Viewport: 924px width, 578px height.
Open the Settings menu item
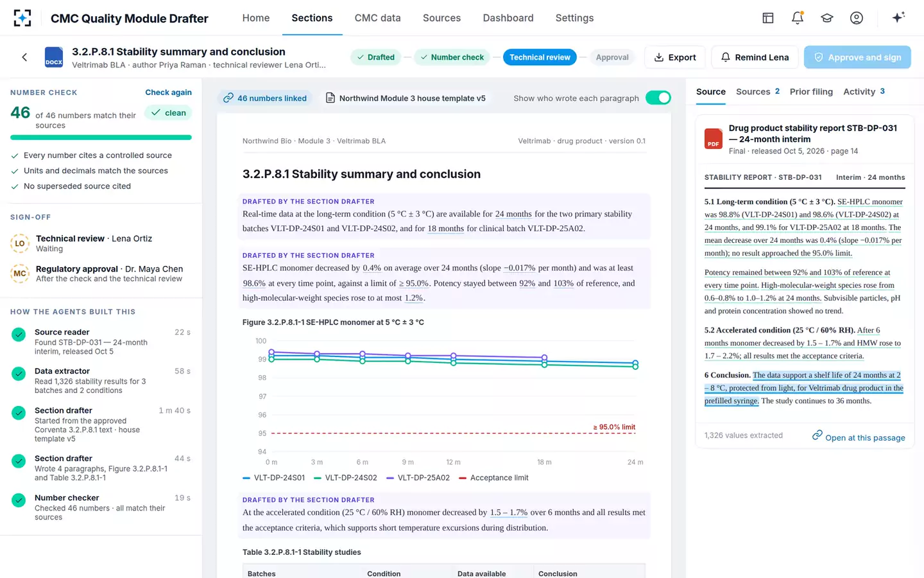coord(575,18)
